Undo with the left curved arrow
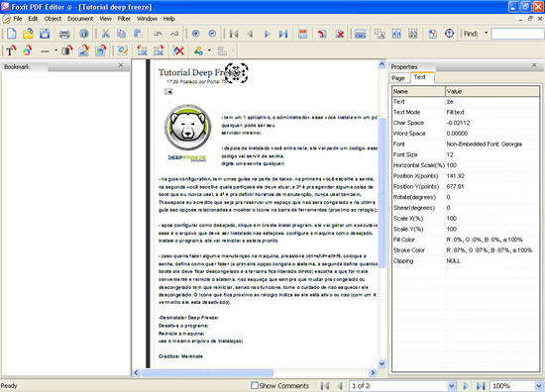This screenshot has width=545, height=392. [158, 34]
